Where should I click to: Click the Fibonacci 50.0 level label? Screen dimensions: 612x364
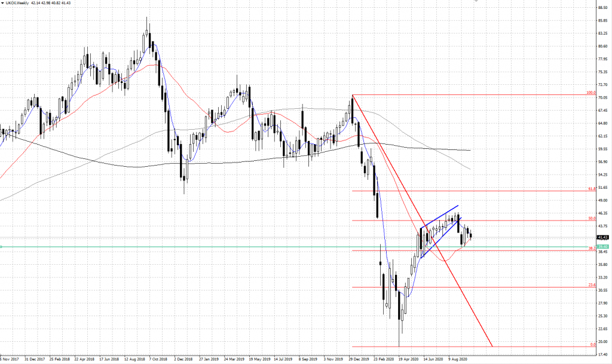pyautogui.click(x=591, y=218)
